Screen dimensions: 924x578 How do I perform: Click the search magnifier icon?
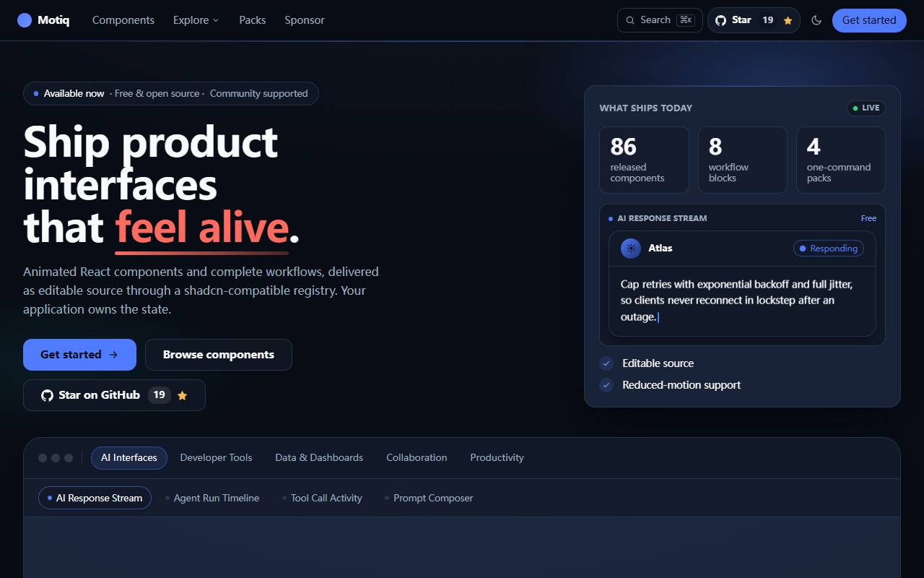(630, 20)
